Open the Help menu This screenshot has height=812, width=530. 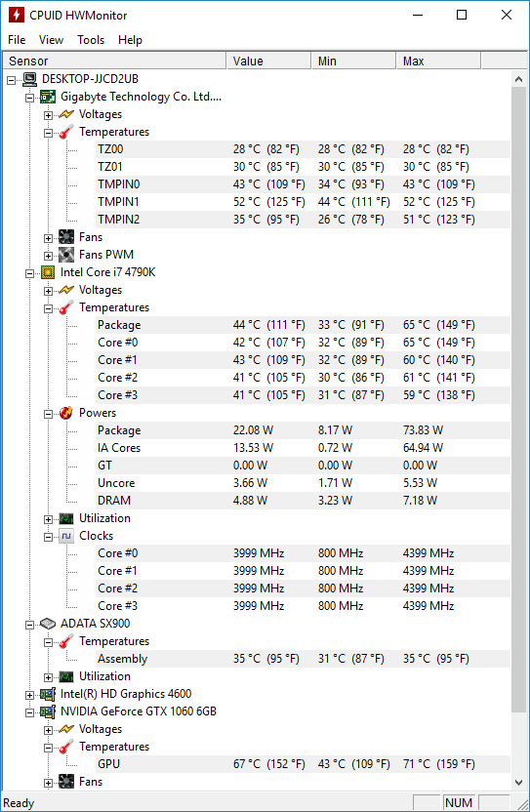pyautogui.click(x=130, y=40)
